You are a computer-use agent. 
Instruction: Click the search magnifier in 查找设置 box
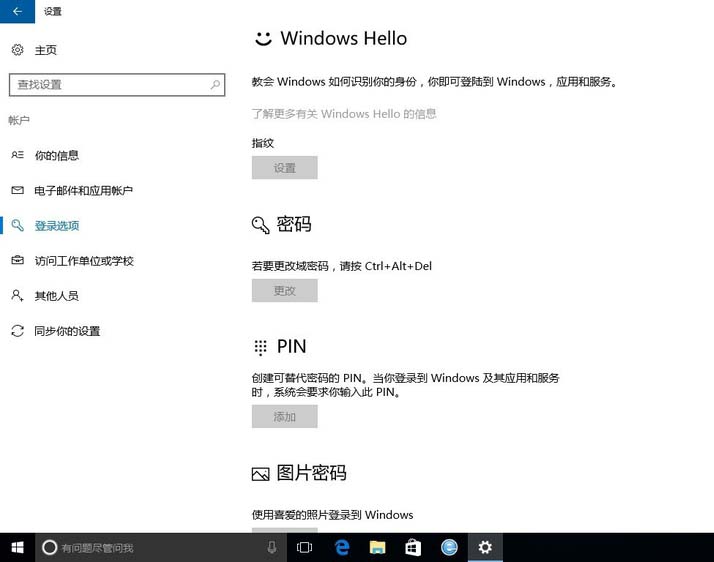pos(215,85)
